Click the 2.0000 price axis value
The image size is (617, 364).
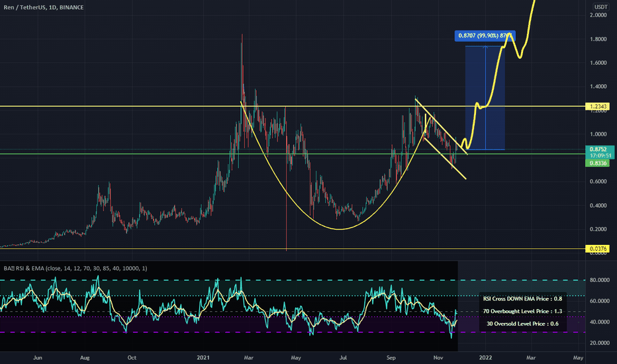pos(598,15)
